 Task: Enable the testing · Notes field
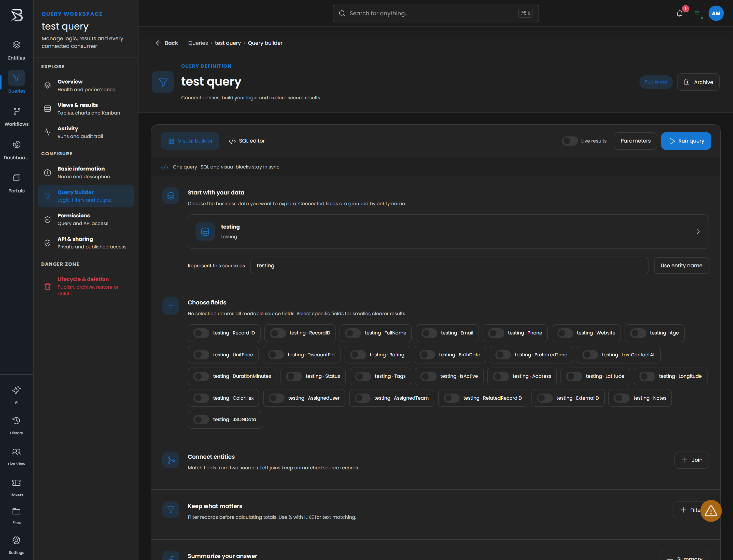pyautogui.click(x=621, y=398)
